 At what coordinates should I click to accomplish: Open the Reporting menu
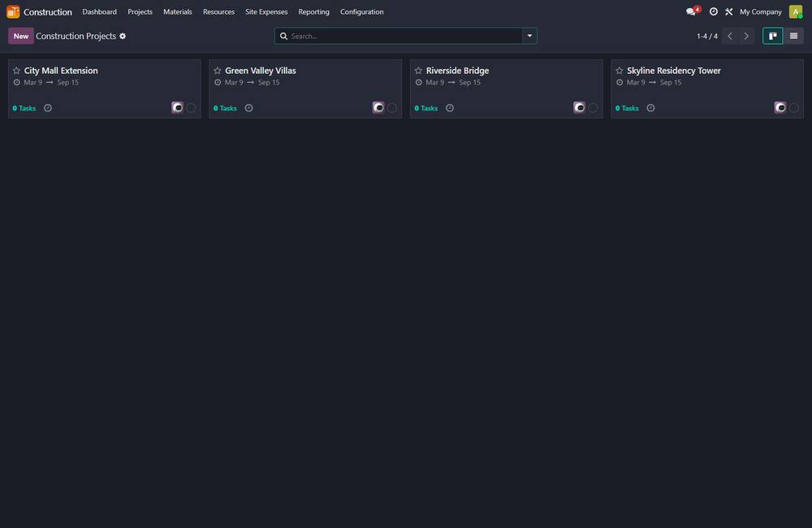(x=313, y=11)
